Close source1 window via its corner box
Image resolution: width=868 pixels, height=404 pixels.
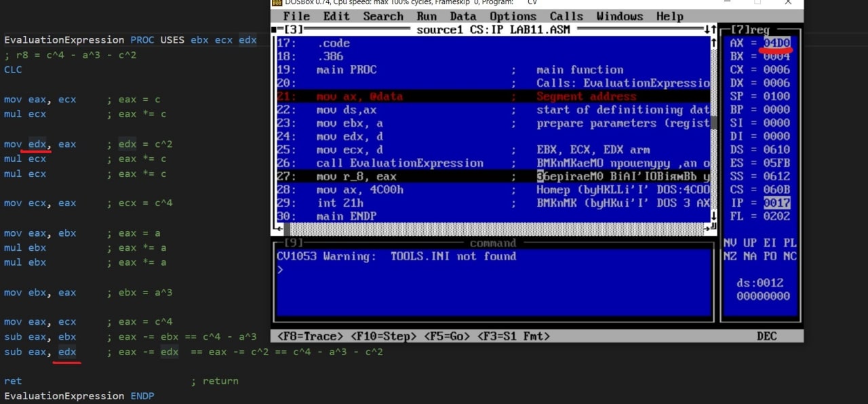(x=274, y=30)
